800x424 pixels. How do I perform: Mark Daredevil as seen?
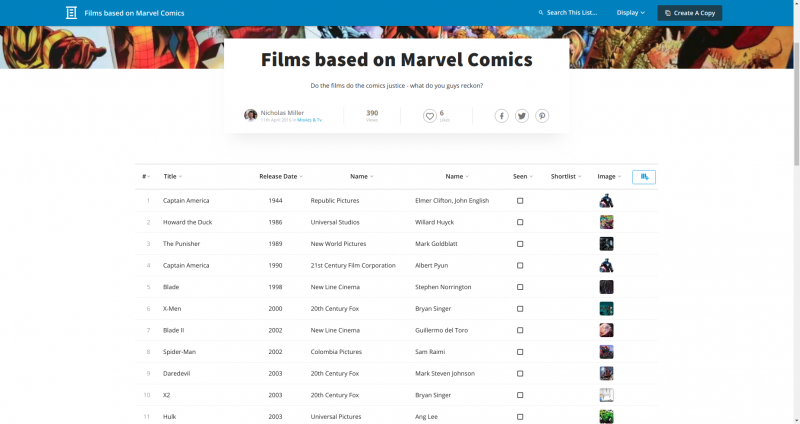pyautogui.click(x=520, y=373)
